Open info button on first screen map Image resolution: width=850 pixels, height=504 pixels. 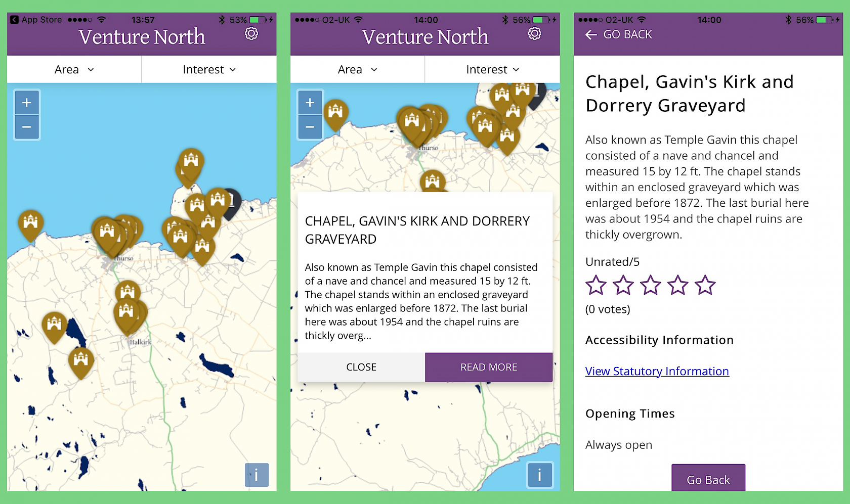pyautogui.click(x=257, y=475)
